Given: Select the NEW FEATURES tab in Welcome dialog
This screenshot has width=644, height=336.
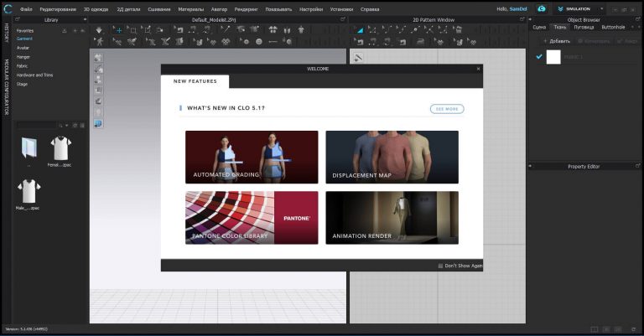Looking at the screenshot, I should point(195,81).
